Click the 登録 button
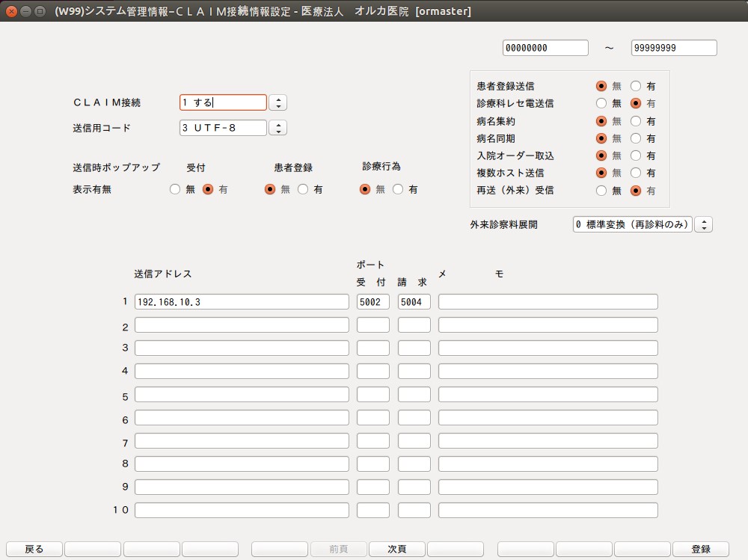 pos(701,549)
